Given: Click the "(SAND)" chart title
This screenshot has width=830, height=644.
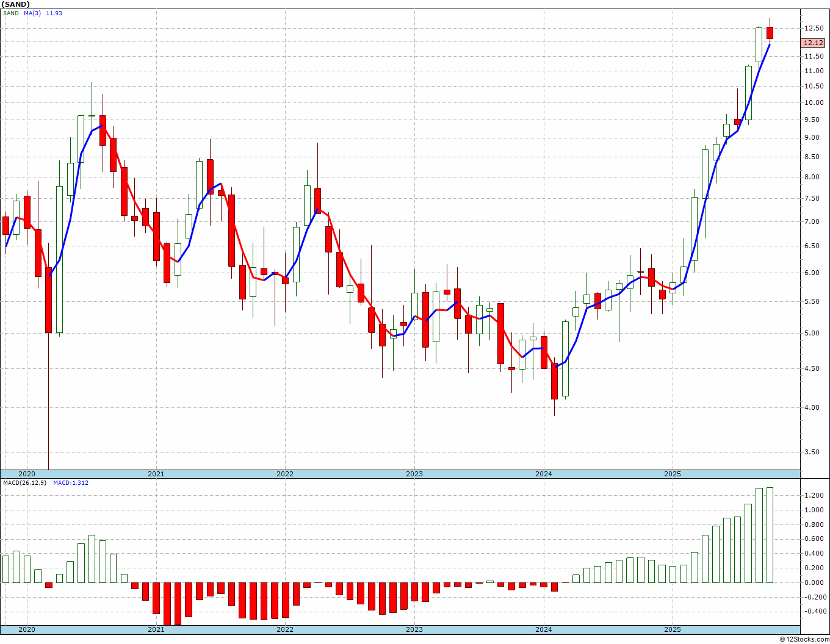Looking at the screenshot, I should (x=15, y=4).
